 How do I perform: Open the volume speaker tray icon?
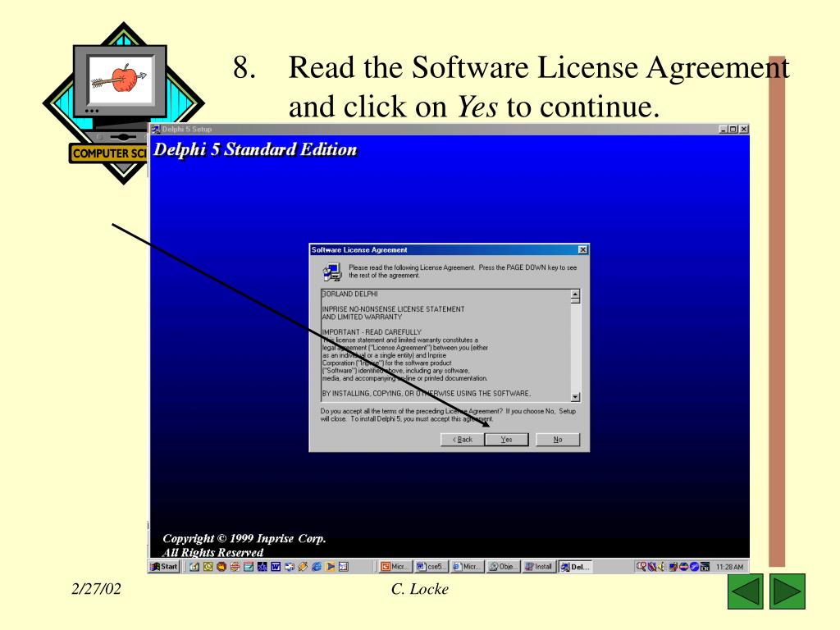[x=662, y=566]
